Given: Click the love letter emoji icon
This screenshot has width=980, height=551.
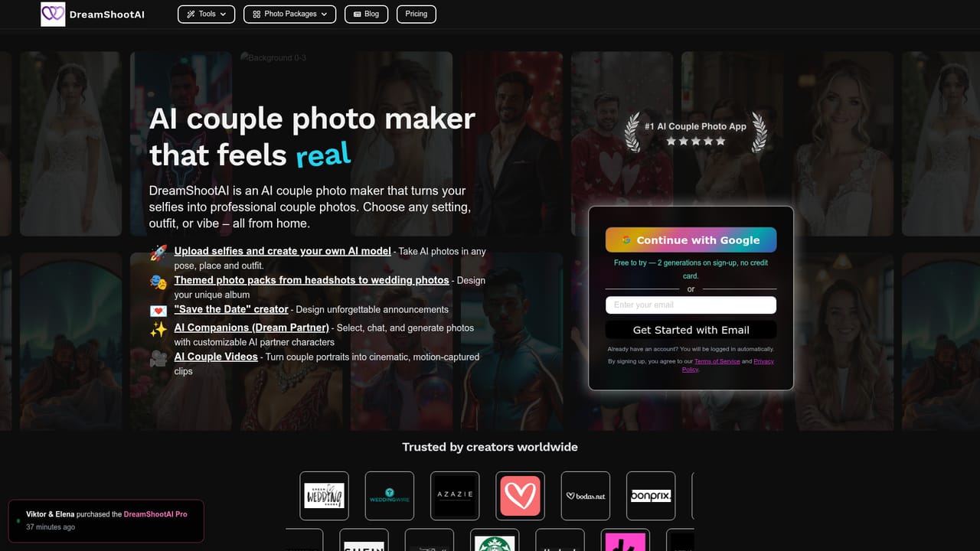Looking at the screenshot, I should 158,311.
